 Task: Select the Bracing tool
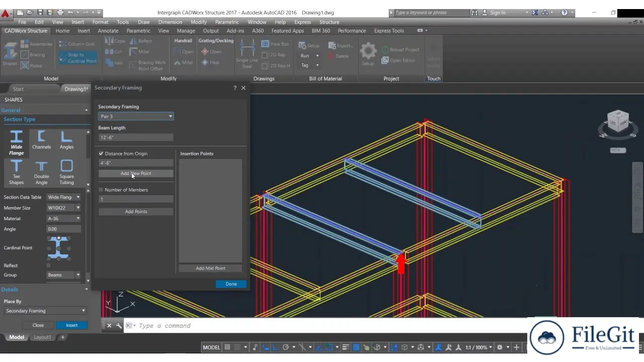33,54
